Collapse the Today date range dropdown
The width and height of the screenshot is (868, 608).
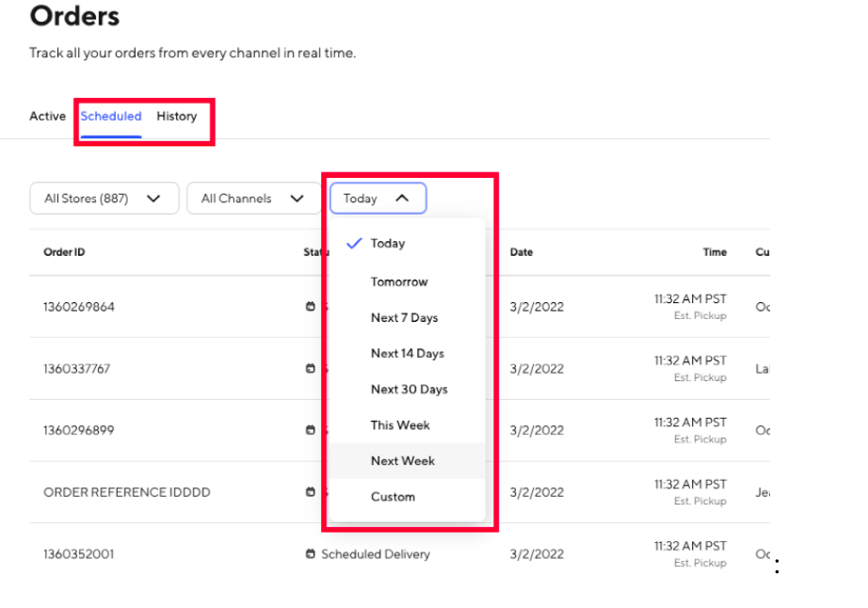click(x=378, y=199)
